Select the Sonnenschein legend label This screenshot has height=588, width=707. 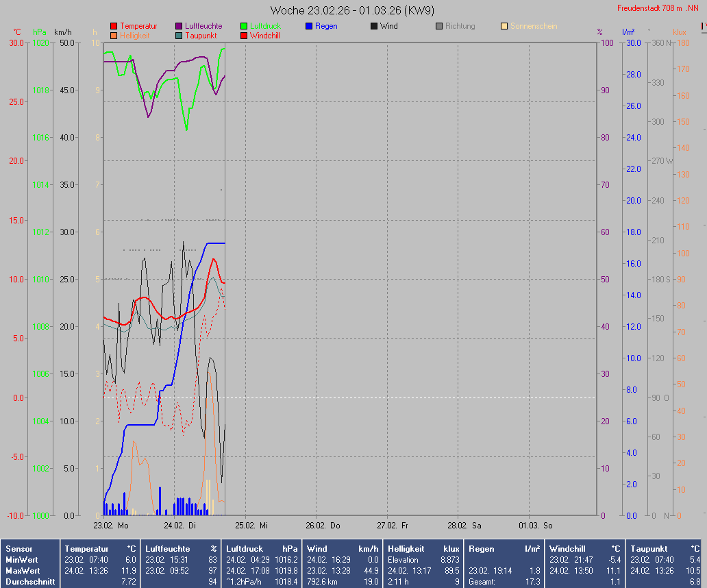534,27
